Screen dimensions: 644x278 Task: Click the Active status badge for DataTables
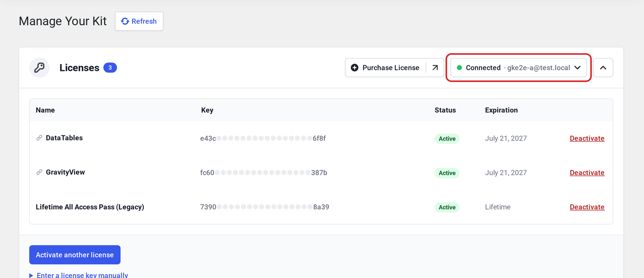click(x=447, y=138)
